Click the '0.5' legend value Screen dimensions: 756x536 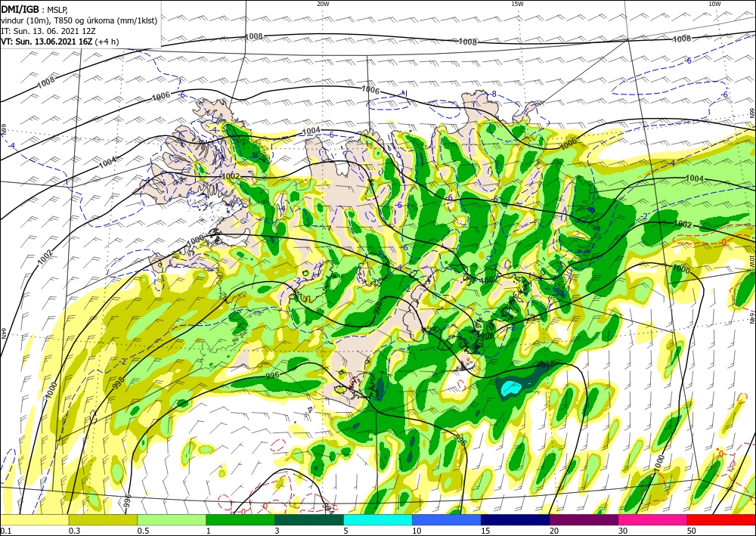point(143,531)
